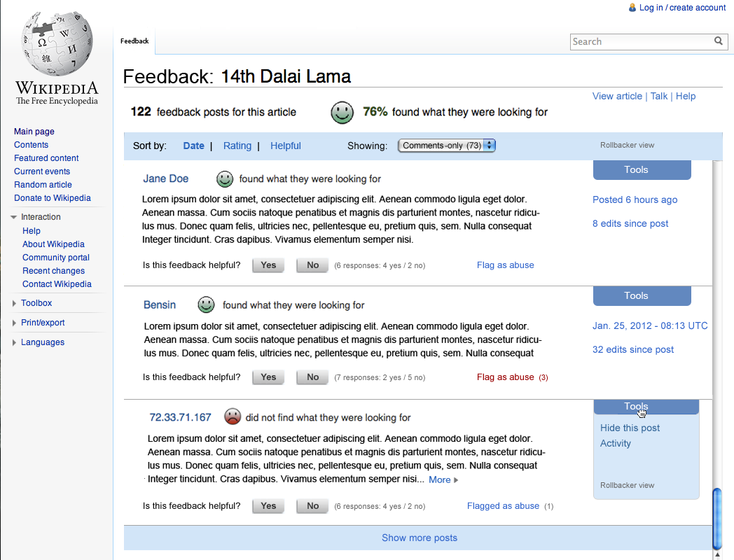The height and width of the screenshot is (560, 734).
Task: Collapse the Interaction sidebar section
Action: [x=13, y=217]
